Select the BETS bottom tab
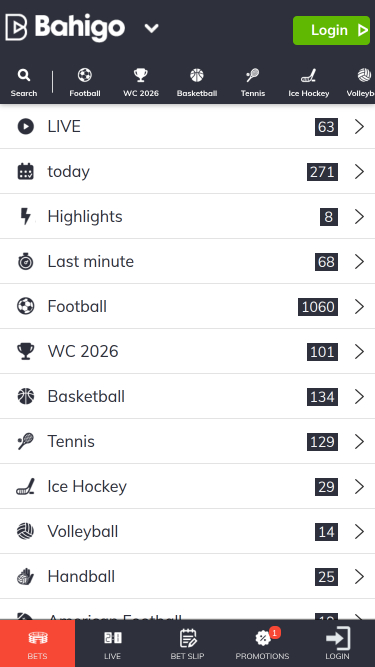 (37, 643)
